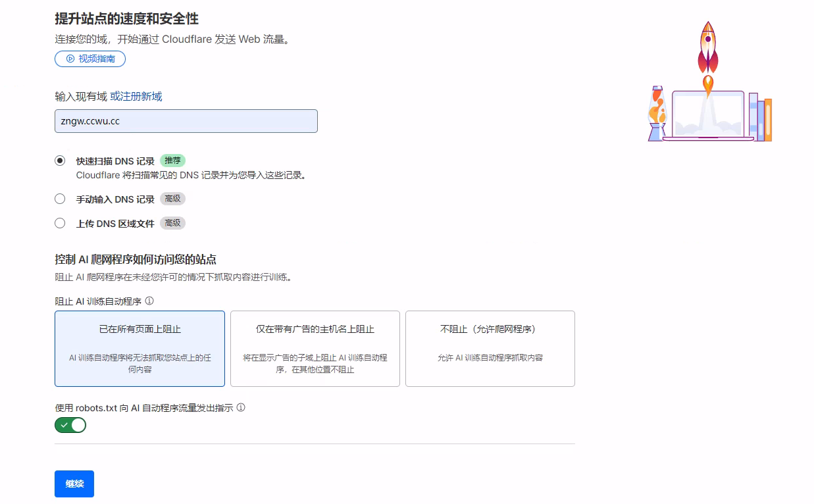Choose 手动输入 DNS 记录 radio option

point(60,199)
